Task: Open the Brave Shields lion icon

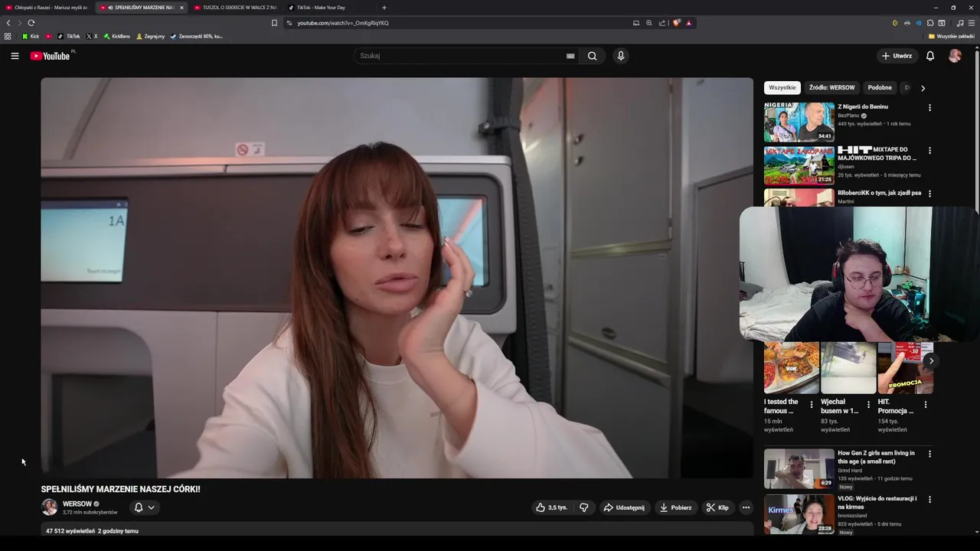Action: click(x=676, y=23)
